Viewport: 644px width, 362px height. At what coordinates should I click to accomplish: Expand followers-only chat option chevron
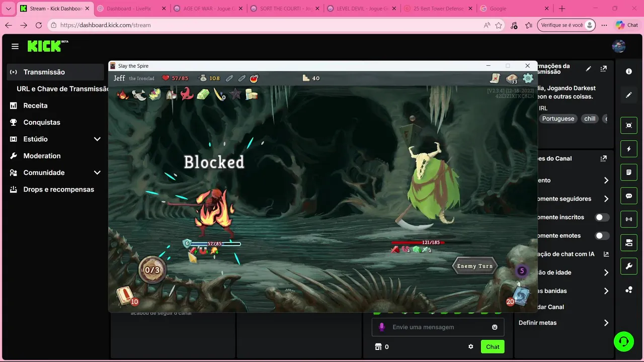click(606, 199)
